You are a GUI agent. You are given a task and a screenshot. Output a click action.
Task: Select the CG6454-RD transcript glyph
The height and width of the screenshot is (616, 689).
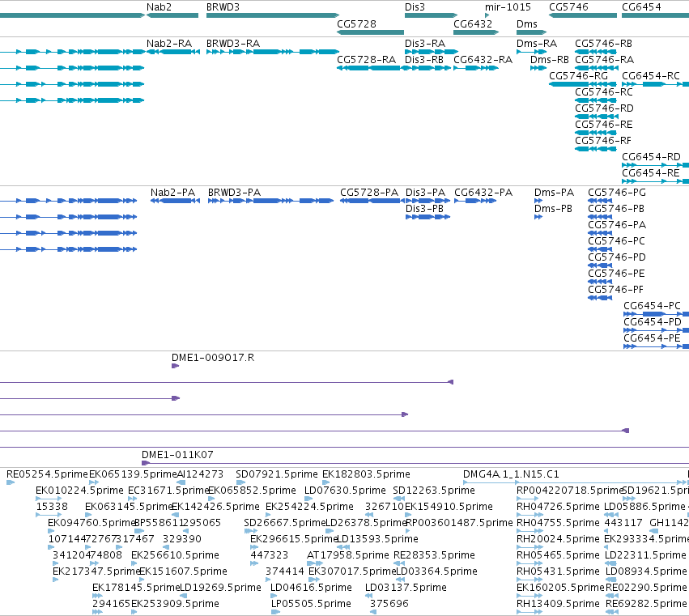pos(655,165)
